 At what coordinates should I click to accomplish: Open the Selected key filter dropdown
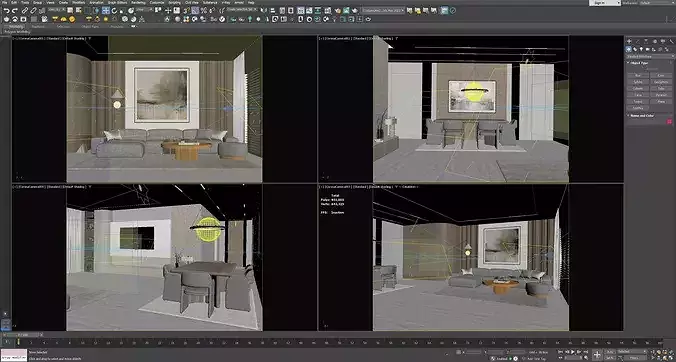(632, 352)
